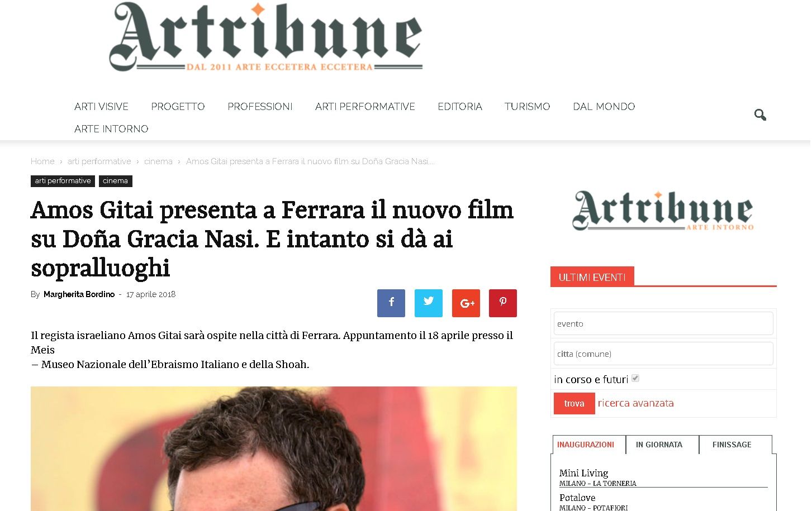Click the Artribune Arte Intorno sidebar logo
Screen dimensions: 812x511
[x=662, y=211]
